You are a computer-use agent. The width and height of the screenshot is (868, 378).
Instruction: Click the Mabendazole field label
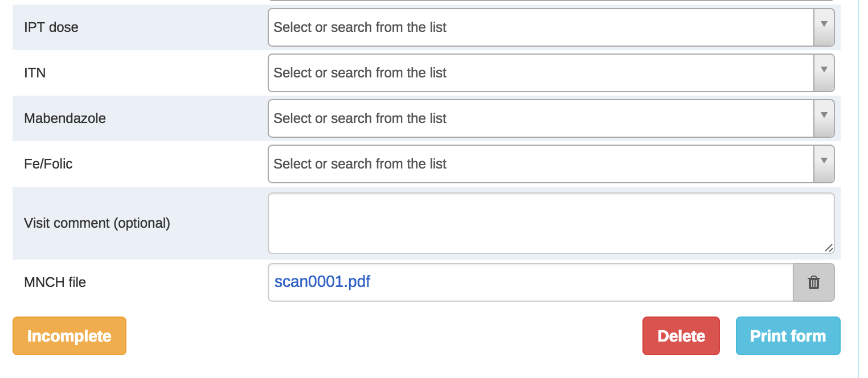[65, 118]
